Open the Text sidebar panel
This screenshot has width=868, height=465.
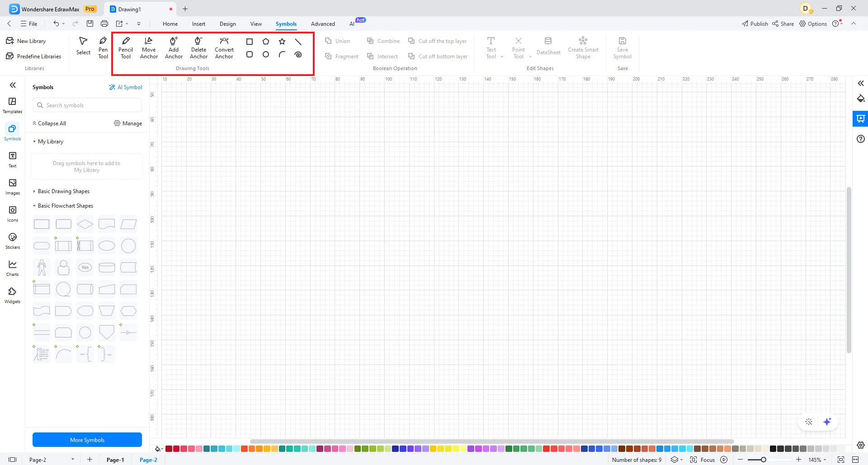(x=13, y=160)
